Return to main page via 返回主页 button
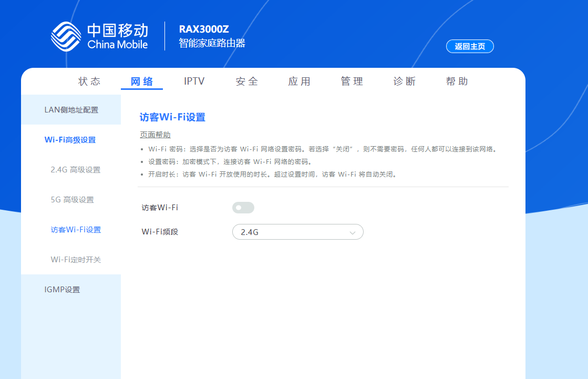588x379 pixels. [470, 46]
